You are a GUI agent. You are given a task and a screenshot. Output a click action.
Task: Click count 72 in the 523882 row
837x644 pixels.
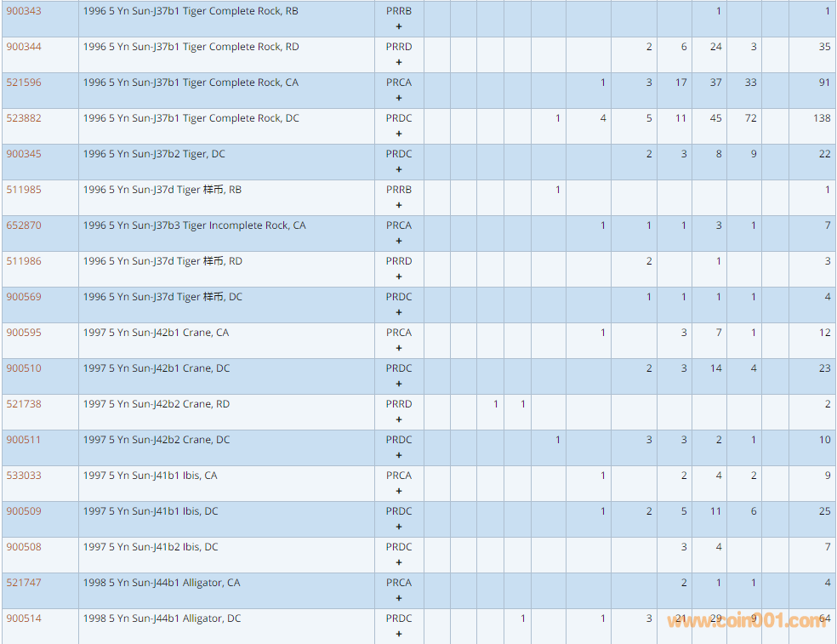750,118
